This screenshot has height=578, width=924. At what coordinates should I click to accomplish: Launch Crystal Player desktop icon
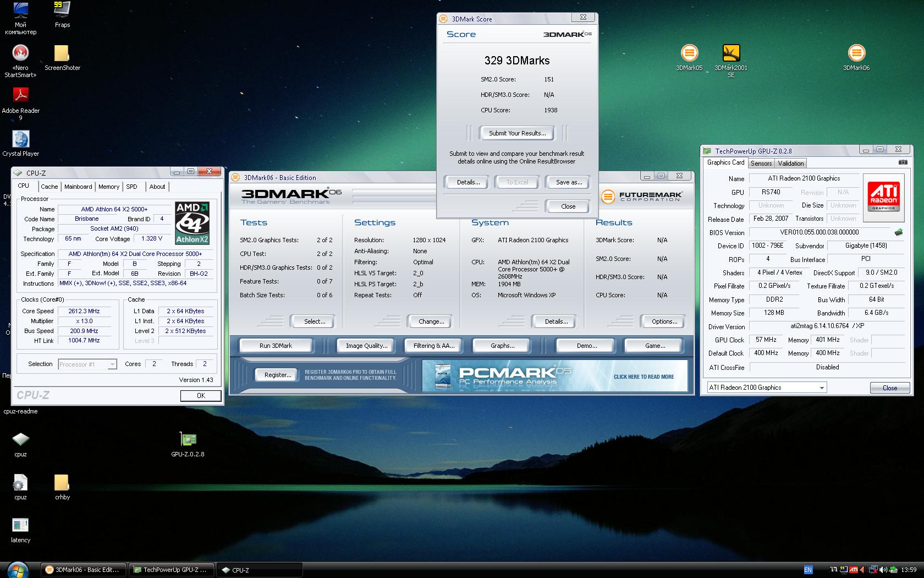pos(20,144)
